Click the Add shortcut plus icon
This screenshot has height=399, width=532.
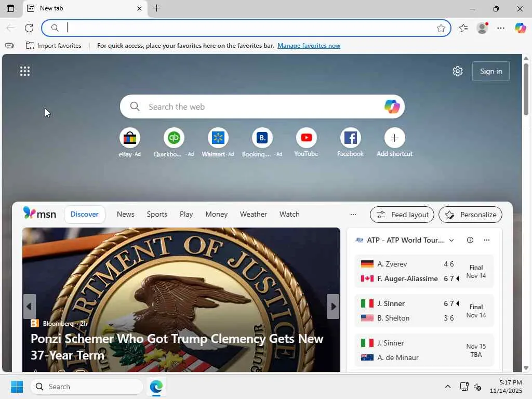tap(394, 138)
